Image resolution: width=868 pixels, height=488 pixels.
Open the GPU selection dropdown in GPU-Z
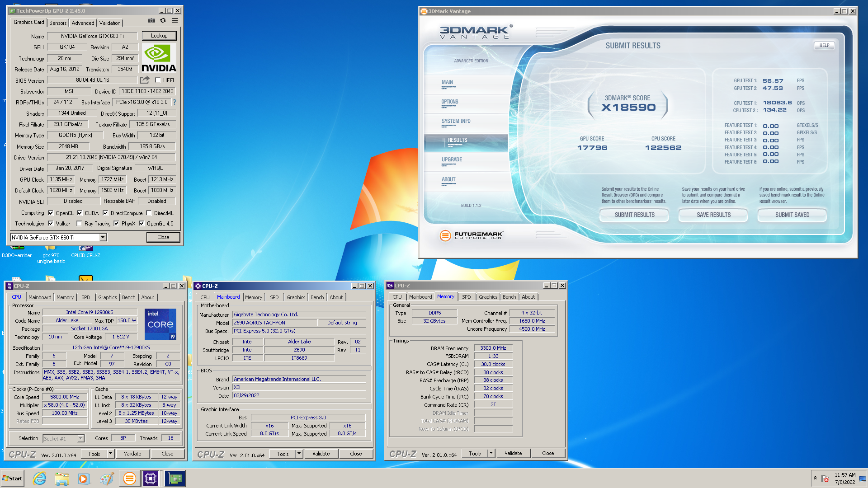point(103,237)
